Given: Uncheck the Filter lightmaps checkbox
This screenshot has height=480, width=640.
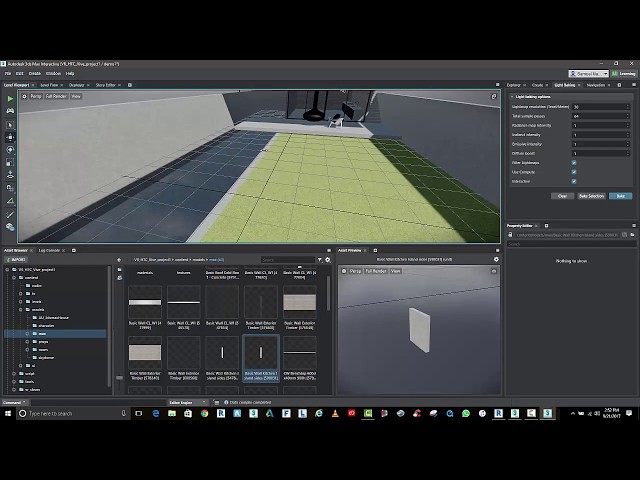Looking at the screenshot, I should [x=574, y=163].
